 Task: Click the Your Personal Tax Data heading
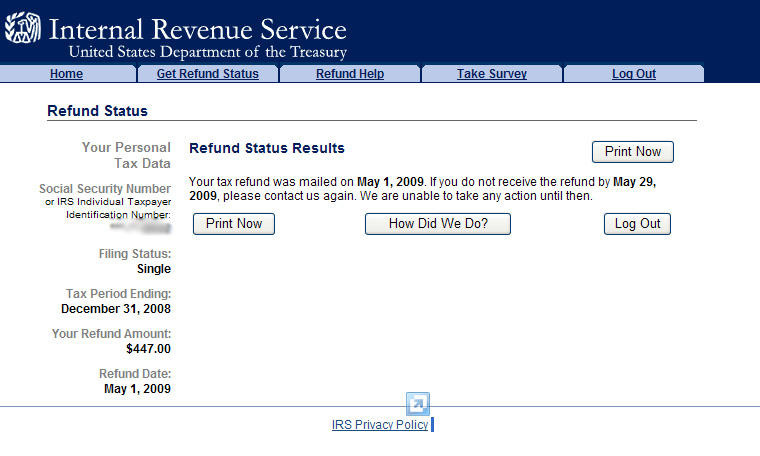(x=126, y=155)
